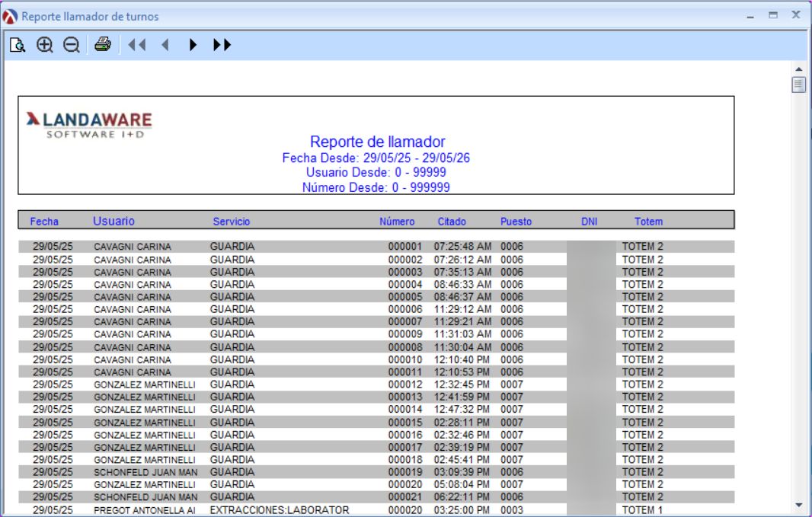Click the time 02:28:11 PM
The height and width of the screenshot is (517, 812).
pos(462,423)
